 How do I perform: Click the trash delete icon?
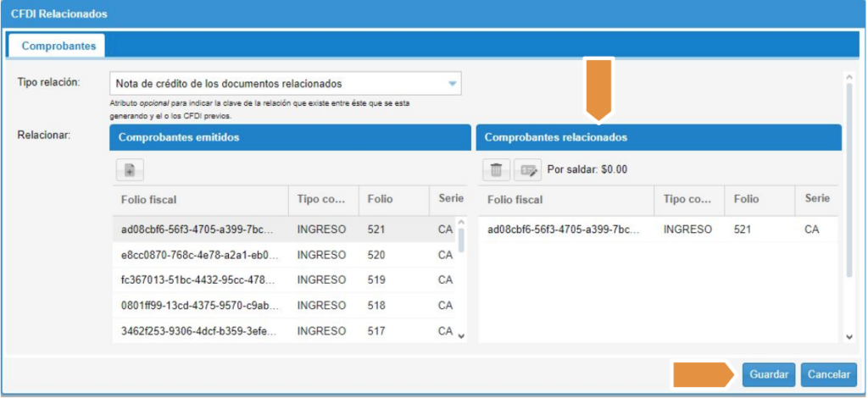[x=496, y=169]
